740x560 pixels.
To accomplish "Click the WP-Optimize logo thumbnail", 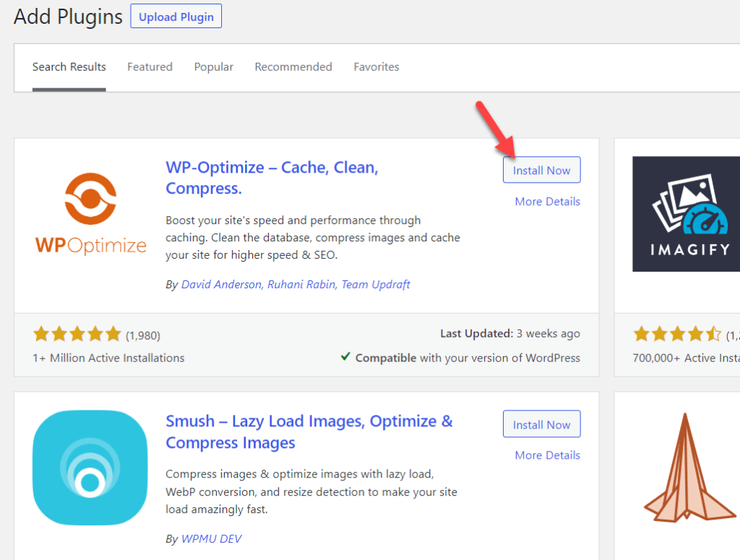I will pos(90,214).
